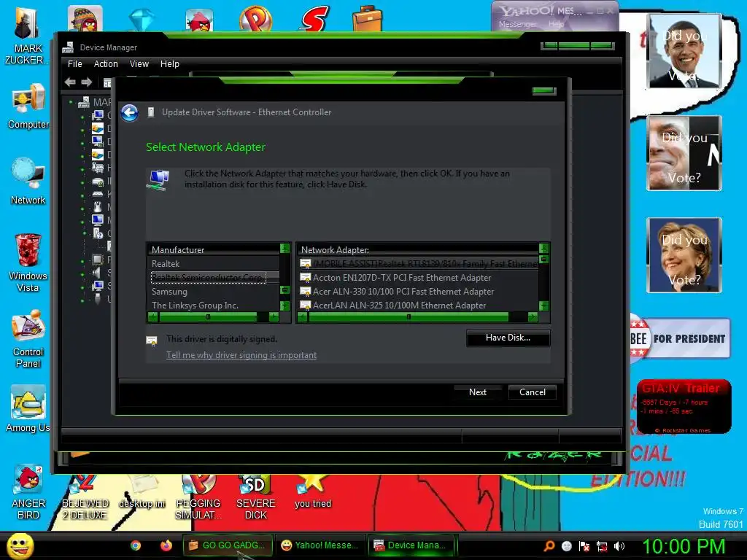Launch Firefox from the taskbar

pyautogui.click(x=166, y=545)
